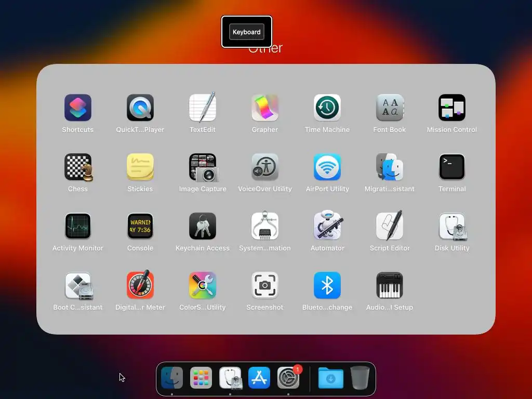The image size is (532, 399).
Task: Open the Stickies app
Action: pyautogui.click(x=140, y=167)
